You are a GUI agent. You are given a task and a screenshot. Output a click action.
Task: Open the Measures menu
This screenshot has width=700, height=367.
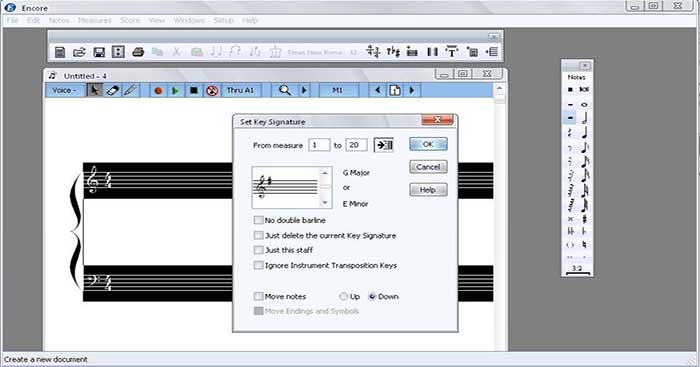click(x=95, y=21)
